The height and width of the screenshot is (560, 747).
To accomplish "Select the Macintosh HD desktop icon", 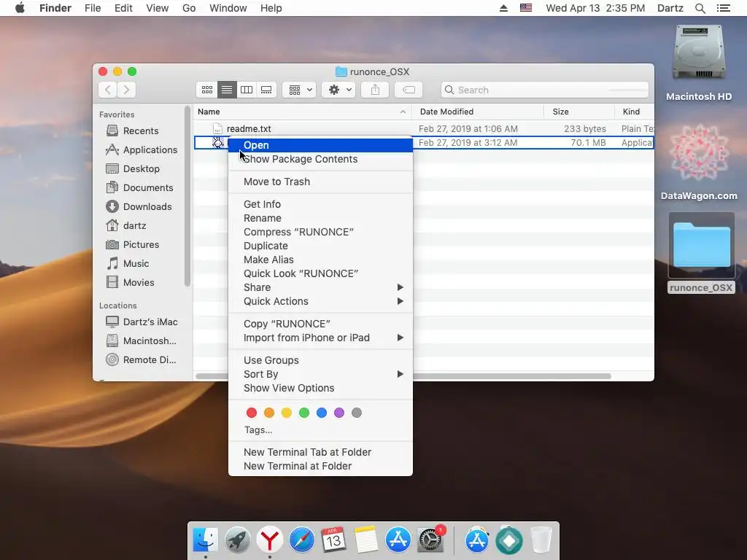I will [698, 63].
